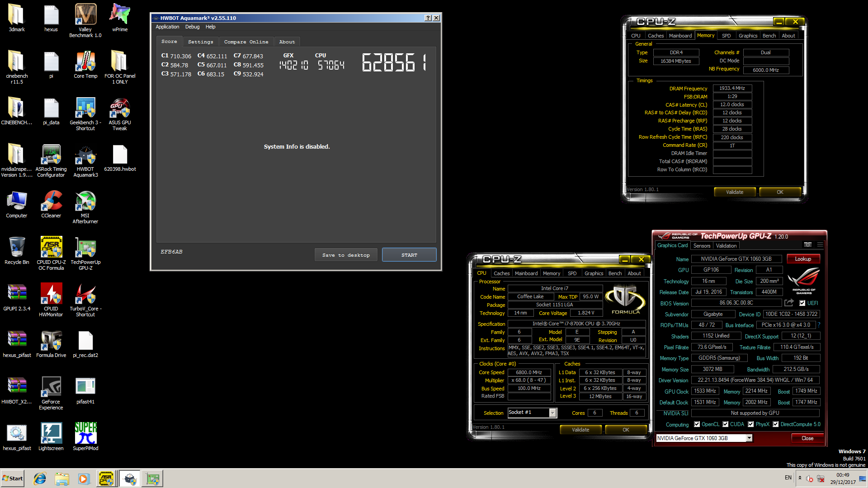Launch ASUS GPU Tweak icon

120,114
